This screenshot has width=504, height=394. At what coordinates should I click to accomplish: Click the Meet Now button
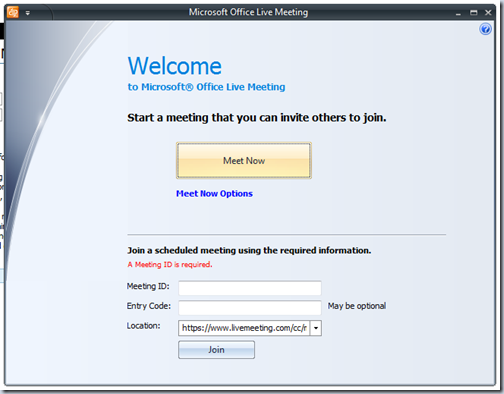(244, 161)
